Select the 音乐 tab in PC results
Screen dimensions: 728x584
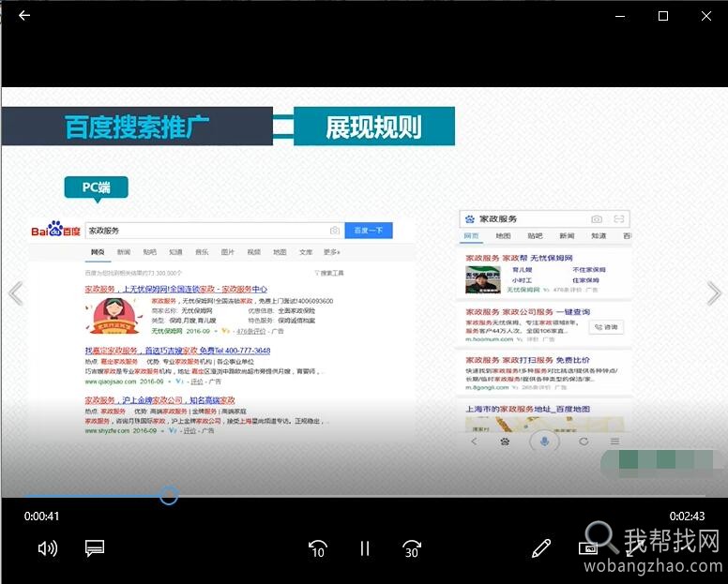(202, 252)
